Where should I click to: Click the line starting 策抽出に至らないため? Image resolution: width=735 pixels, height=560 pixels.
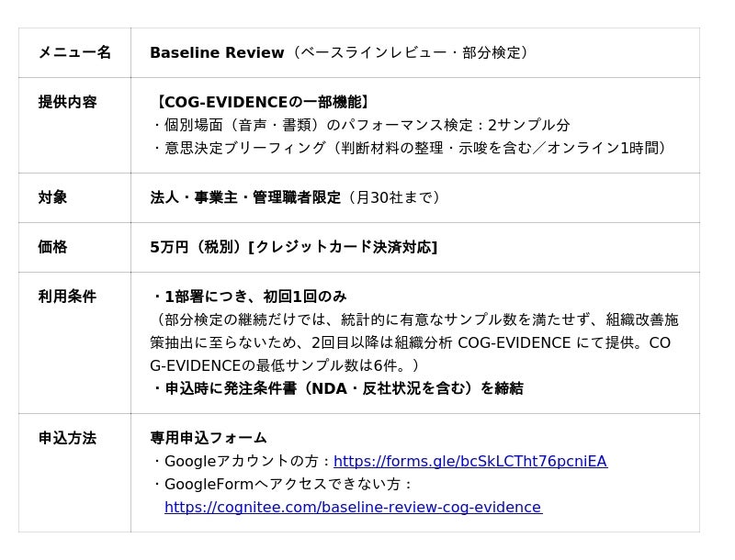tap(410, 342)
